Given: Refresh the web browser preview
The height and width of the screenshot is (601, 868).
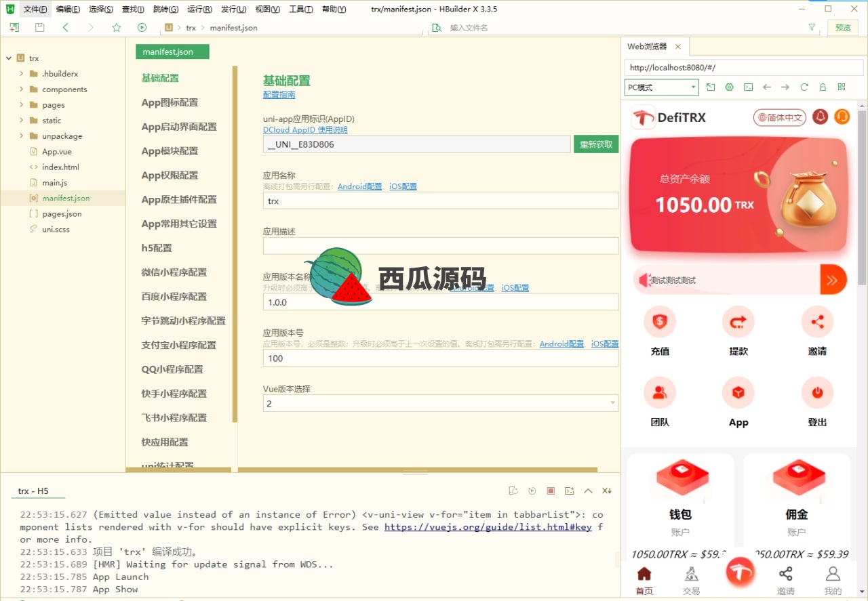Looking at the screenshot, I should (804, 87).
